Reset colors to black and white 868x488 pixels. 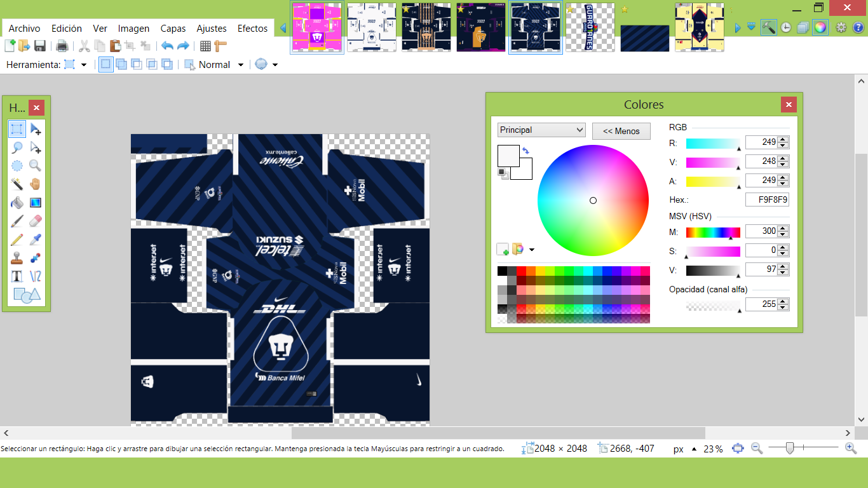coord(502,173)
